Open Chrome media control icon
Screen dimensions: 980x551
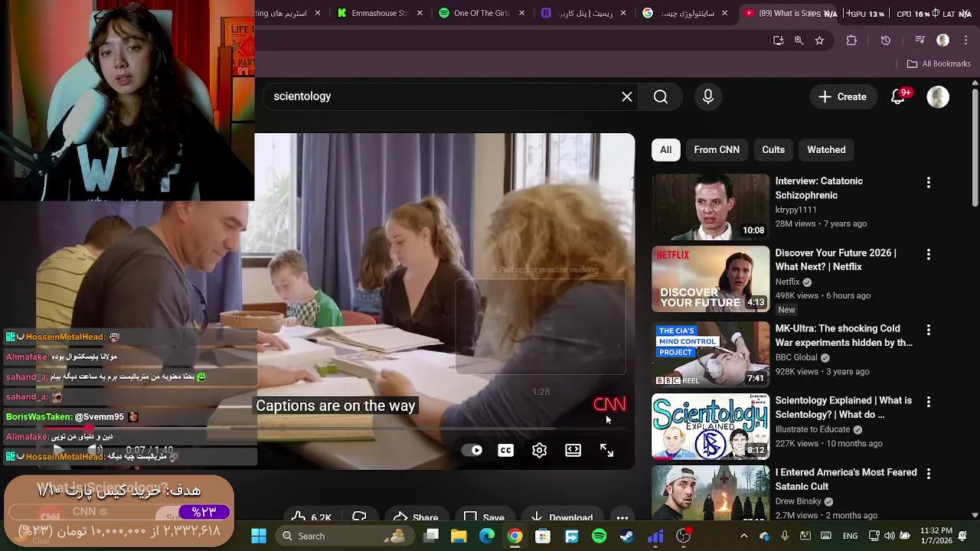point(920,41)
